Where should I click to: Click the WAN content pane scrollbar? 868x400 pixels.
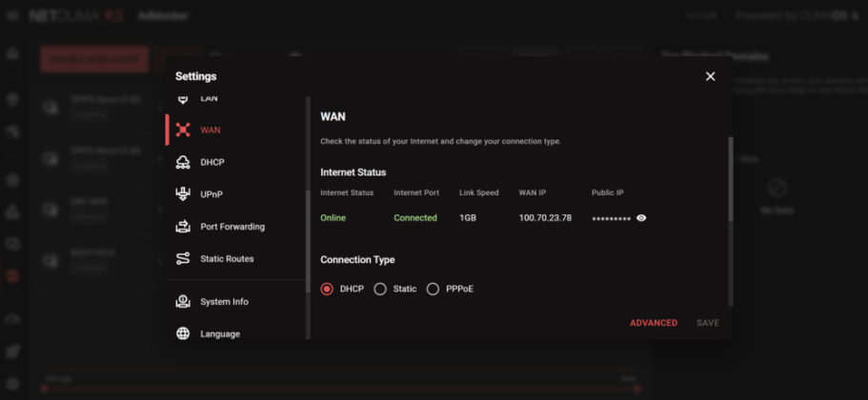pos(730,179)
